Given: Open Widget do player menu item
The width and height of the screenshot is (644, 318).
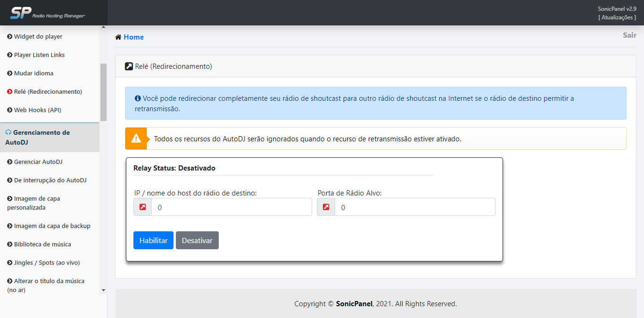Looking at the screenshot, I should pos(38,37).
